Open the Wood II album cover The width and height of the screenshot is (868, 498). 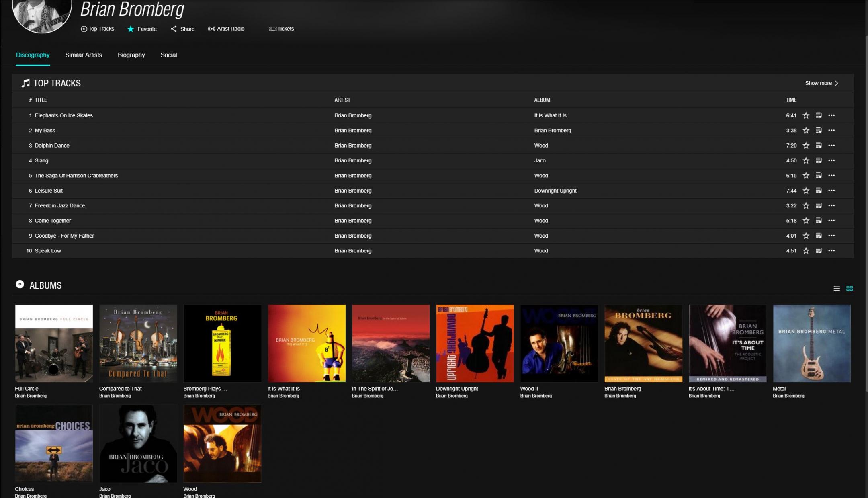pyautogui.click(x=559, y=343)
